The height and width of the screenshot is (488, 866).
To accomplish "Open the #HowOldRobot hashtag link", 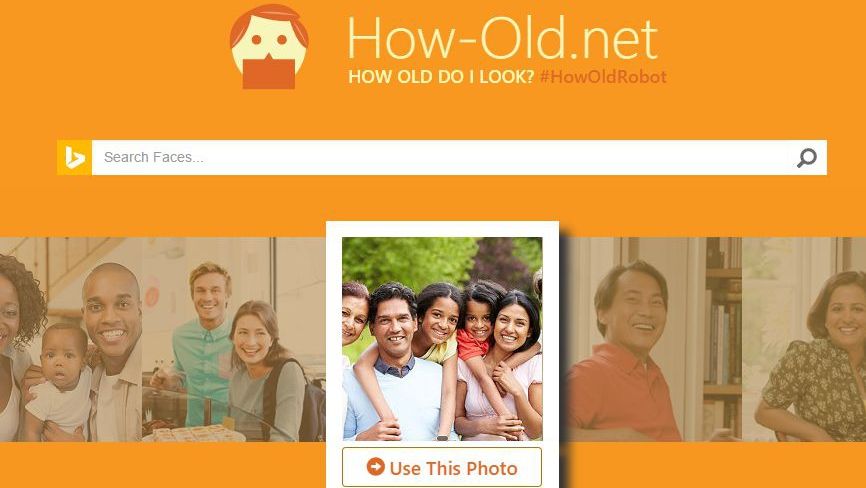I will [x=603, y=77].
